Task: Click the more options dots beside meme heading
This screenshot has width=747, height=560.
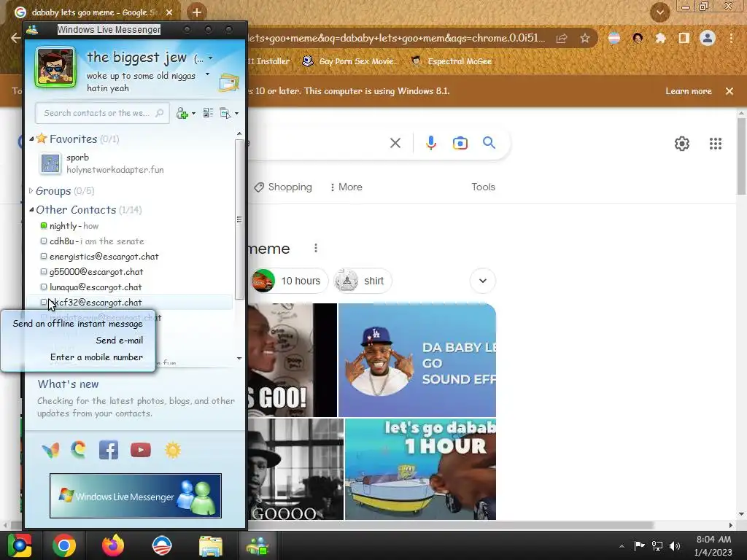Action: tap(316, 248)
